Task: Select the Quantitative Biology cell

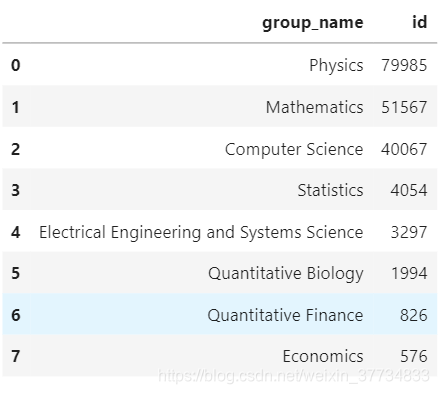Action: point(286,274)
